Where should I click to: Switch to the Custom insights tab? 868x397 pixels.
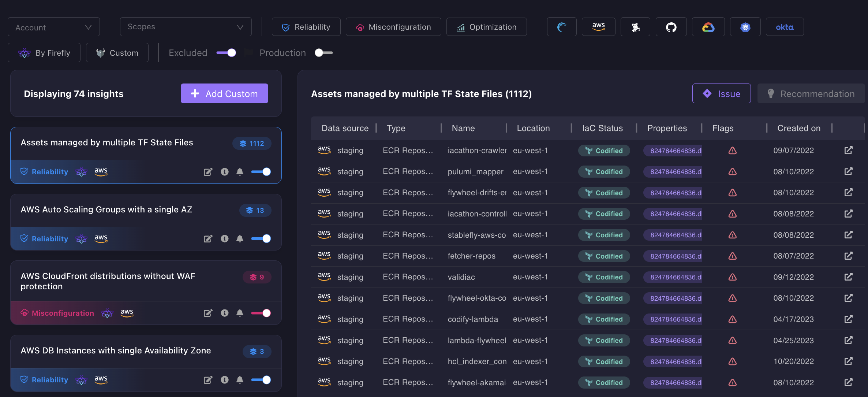(x=117, y=52)
